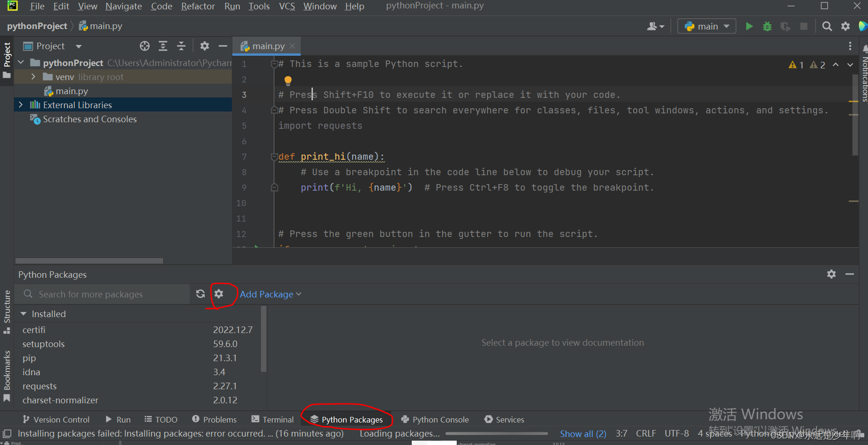The width and height of the screenshot is (868, 445).
Task: Open Add Package dropdown
Action: point(270,294)
